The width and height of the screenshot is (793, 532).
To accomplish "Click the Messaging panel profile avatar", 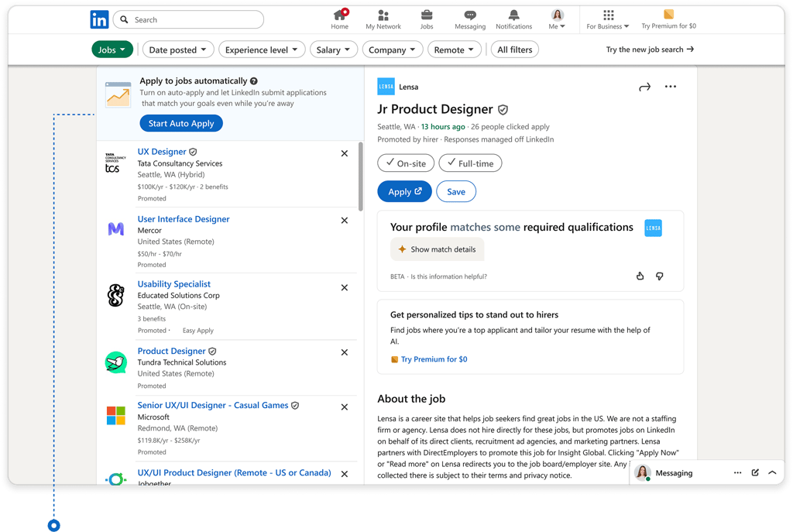I will click(642, 472).
